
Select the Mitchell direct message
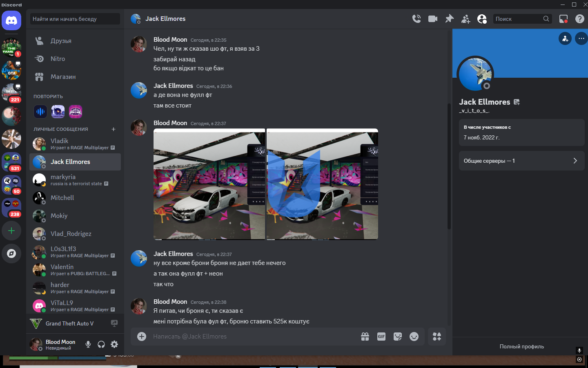(x=75, y=198)
